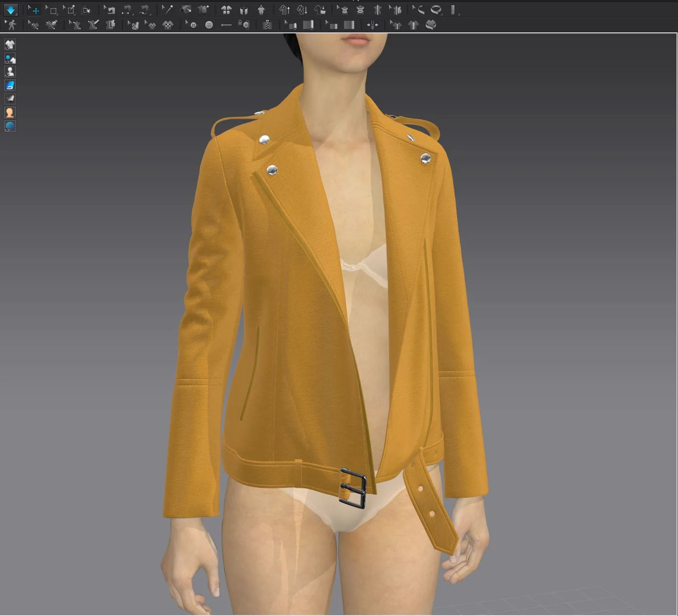Select the walking avatar pose tool
678x616 pixels.
pyautogui.click(x=13, y=25)
